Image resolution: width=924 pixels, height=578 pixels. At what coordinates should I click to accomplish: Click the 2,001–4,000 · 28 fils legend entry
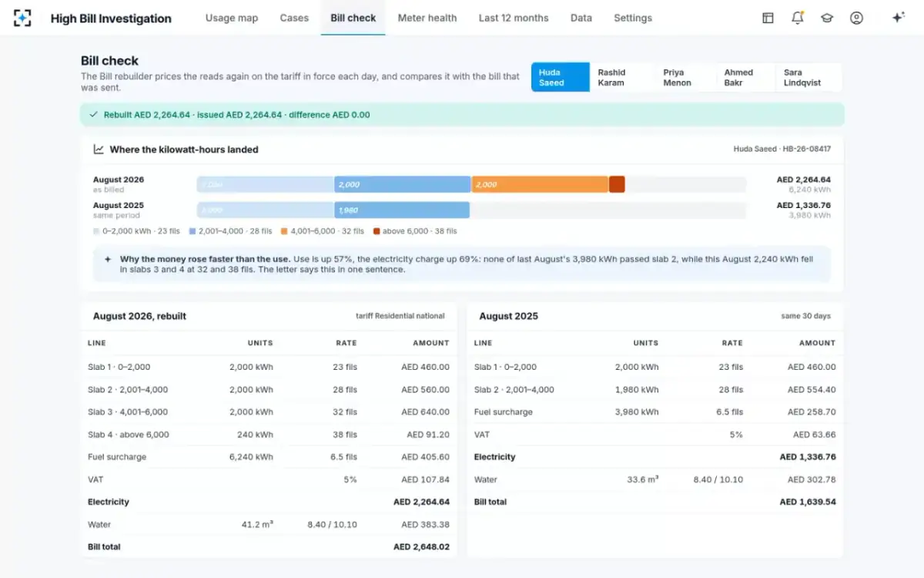(x=230, y=231)
